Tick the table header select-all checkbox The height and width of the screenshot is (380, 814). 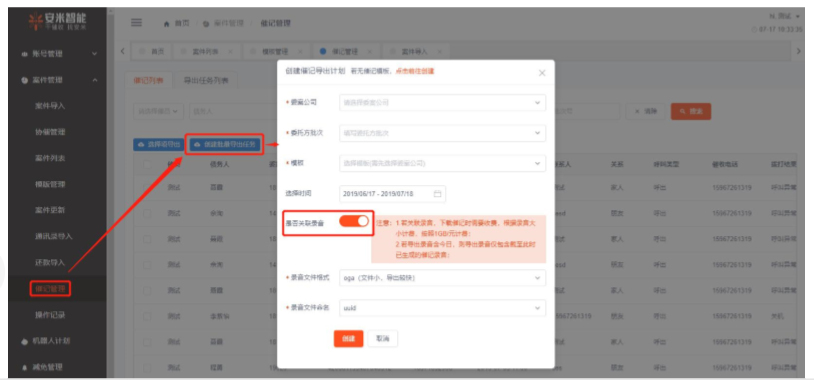(147, 164)
